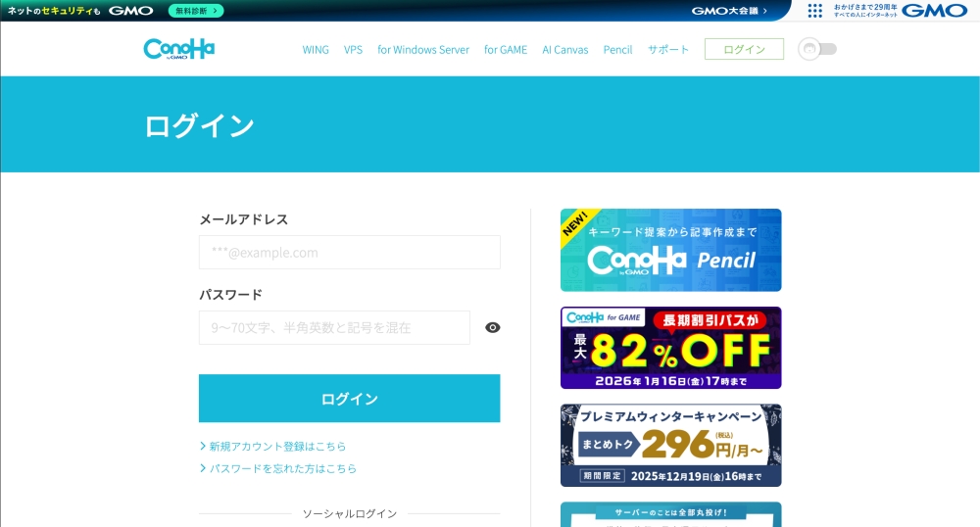
Task: Open Pencil from the top navigation
Action: [x=617, y=50]
